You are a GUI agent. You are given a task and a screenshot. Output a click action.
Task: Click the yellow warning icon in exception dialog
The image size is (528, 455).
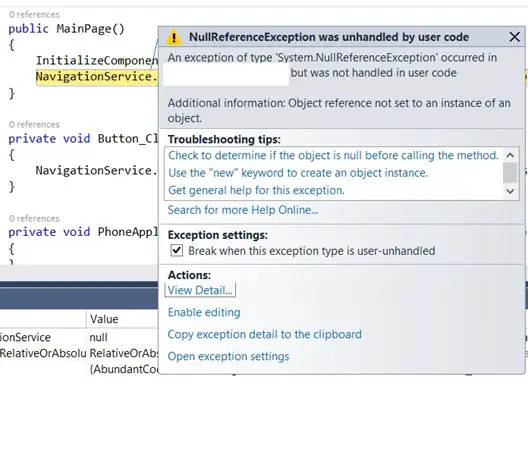coord(174,37)
